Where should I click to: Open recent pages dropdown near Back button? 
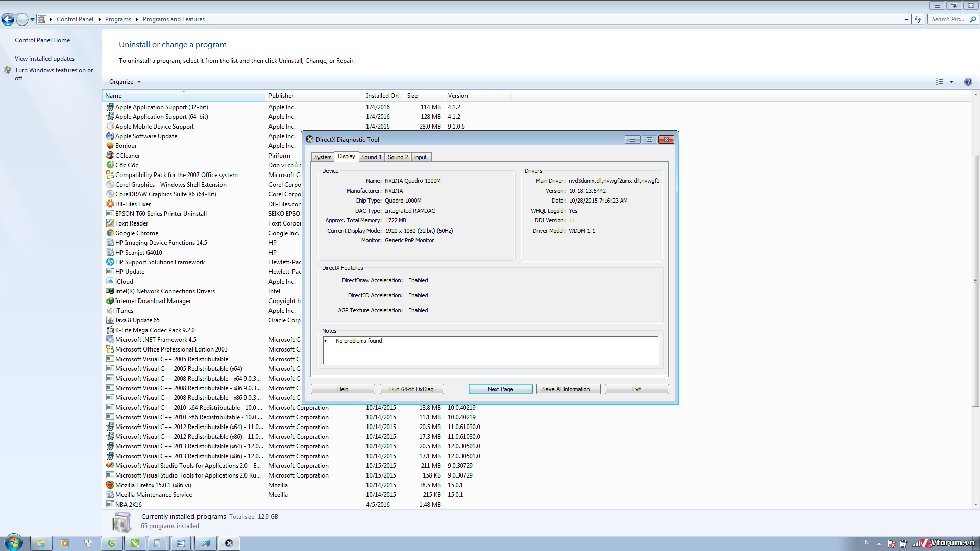pyautogui.click(x=32, y=19)
